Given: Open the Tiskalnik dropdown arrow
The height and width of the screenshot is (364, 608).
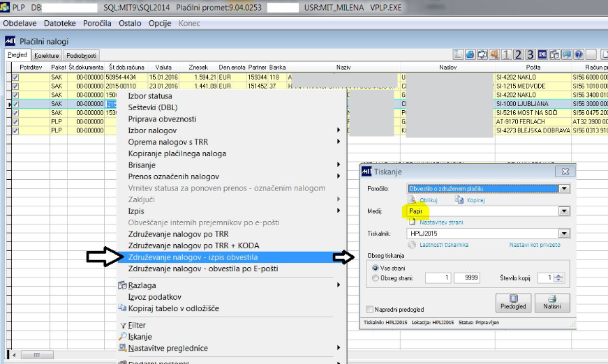Looking at the screenshot, I should tap(564, 234).
